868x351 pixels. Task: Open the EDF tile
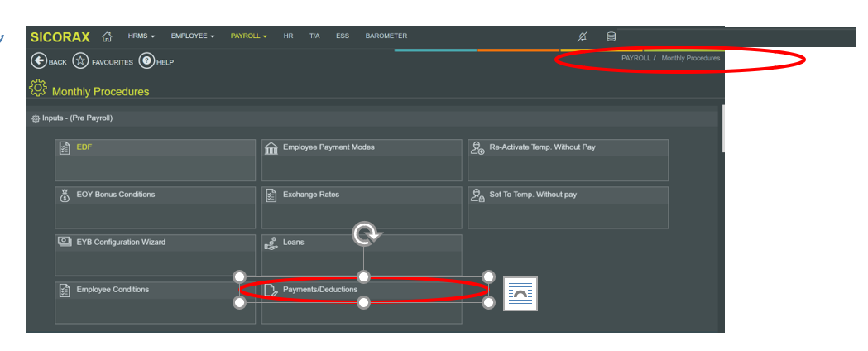pos(155,159)
